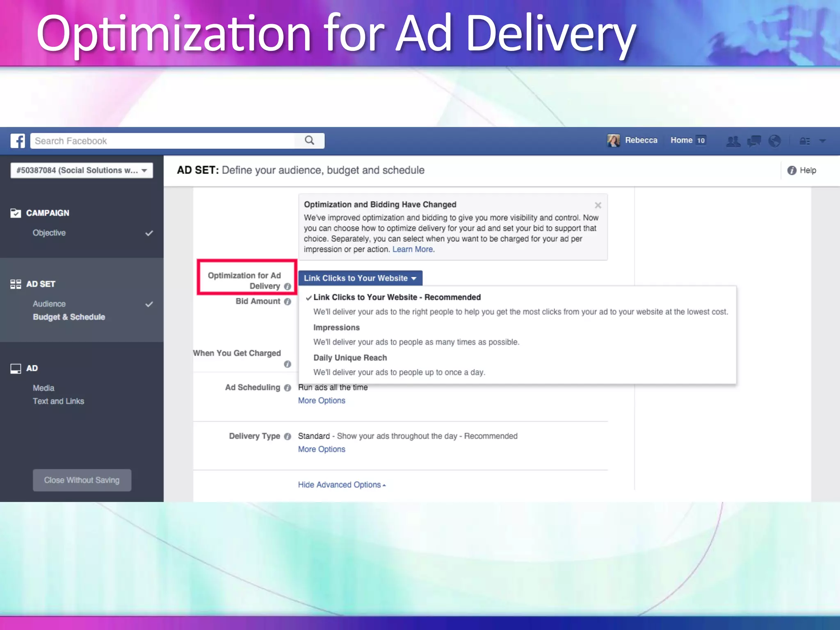Viewport: 840px width, 630px height.
Task: Go to Audience in the sidebar
Action: click(x=49, y=304)
